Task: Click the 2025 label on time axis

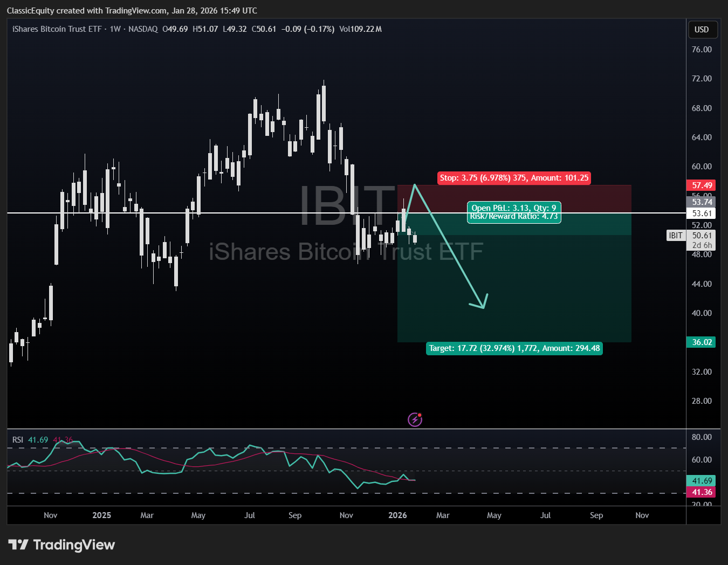Action: tap(101, 515)
